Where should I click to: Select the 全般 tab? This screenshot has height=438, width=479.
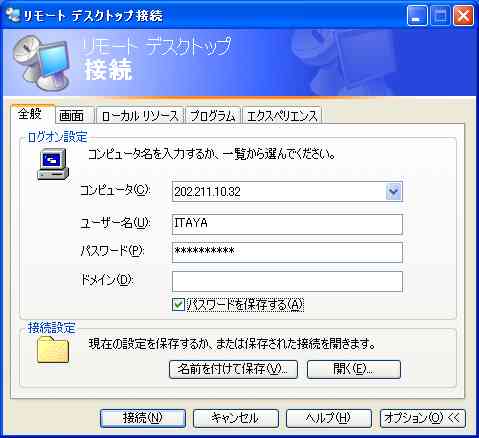(31, 114)
